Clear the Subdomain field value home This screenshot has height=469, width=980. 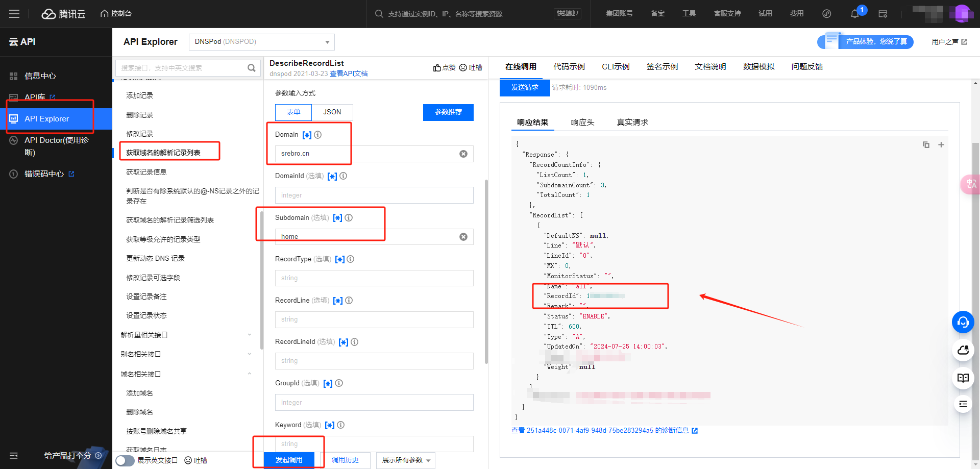[x=463, y=237]
